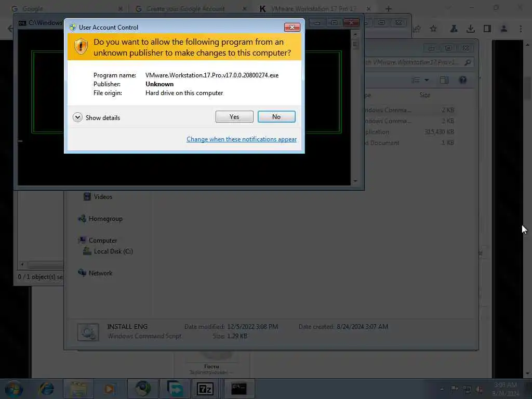
Task: Open the browser share icon
Action: click(417, 29)
